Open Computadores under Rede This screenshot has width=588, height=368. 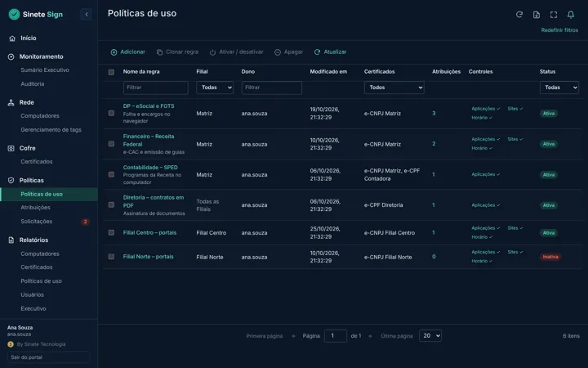40,116
